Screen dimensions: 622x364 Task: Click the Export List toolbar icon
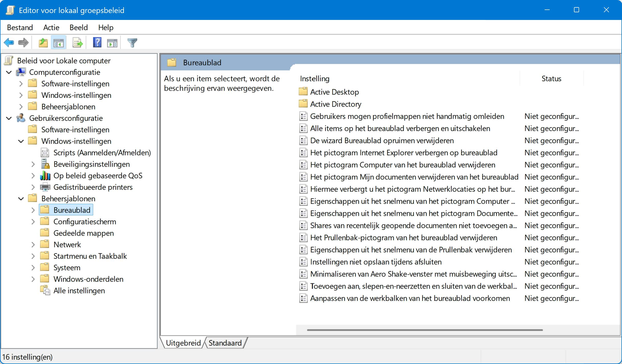(x=77, y=43)
